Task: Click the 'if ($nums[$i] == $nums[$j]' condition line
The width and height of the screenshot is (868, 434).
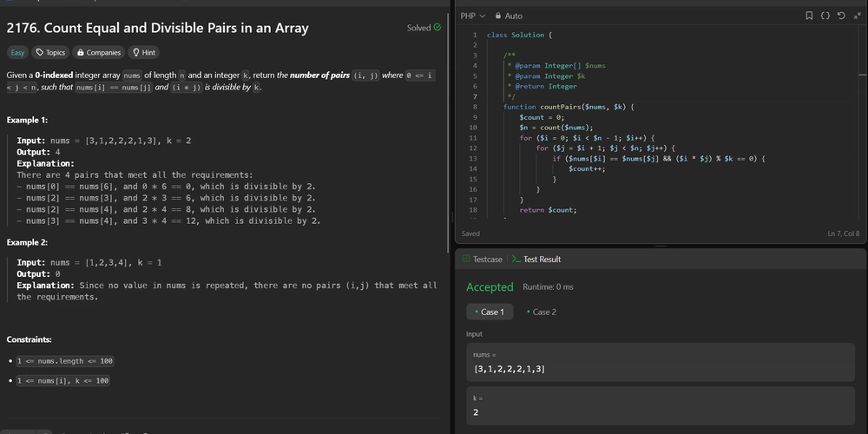Action: point(659,158)
